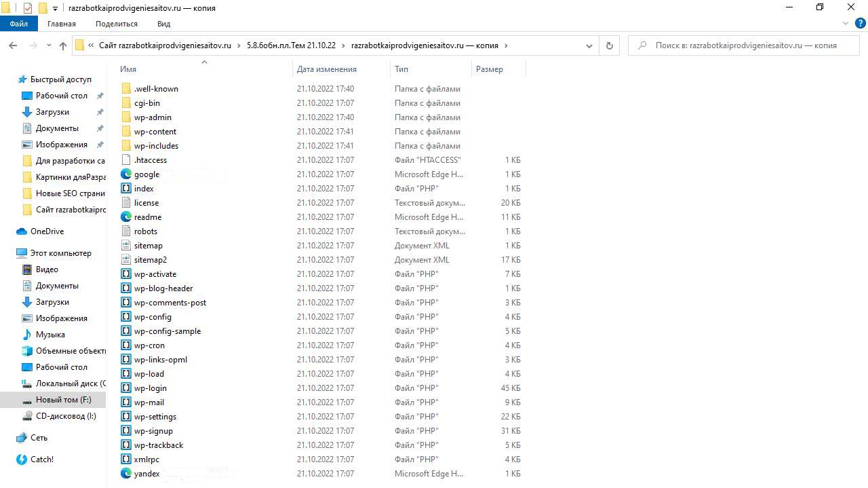Open OneDrive in the navigation pane
Screen dimensions: 868x488
coord(47,231)
